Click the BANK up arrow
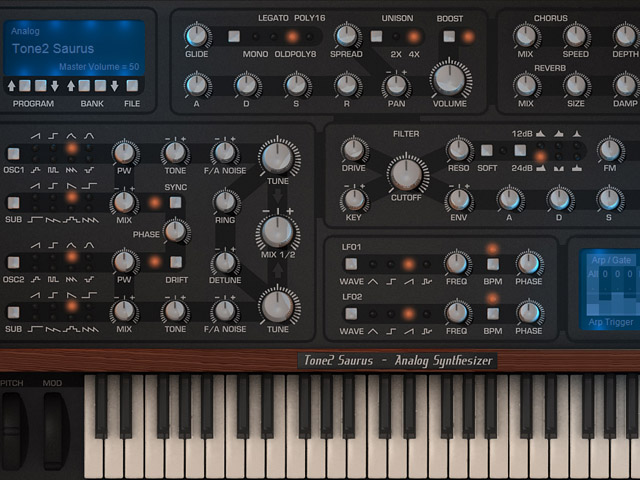Image resolution: width=640 pixels, height=480 pixels. click(x=71, y=86)
